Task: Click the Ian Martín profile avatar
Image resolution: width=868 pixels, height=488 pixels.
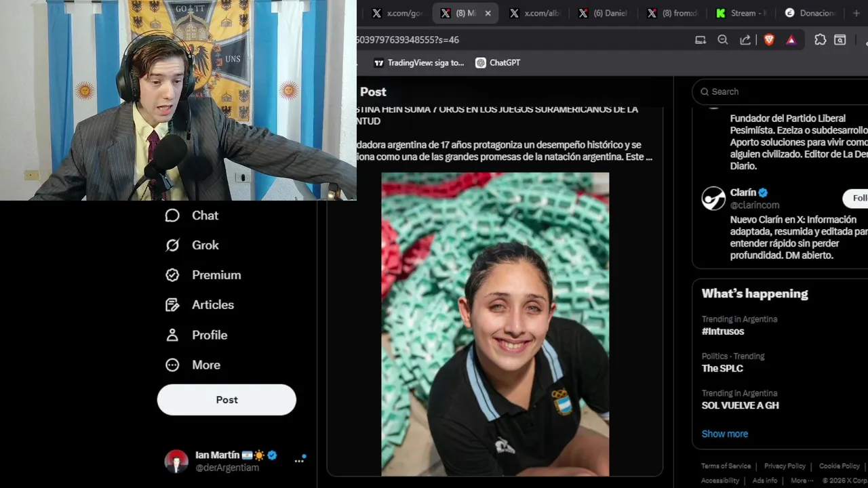Action: pos(176,461)
